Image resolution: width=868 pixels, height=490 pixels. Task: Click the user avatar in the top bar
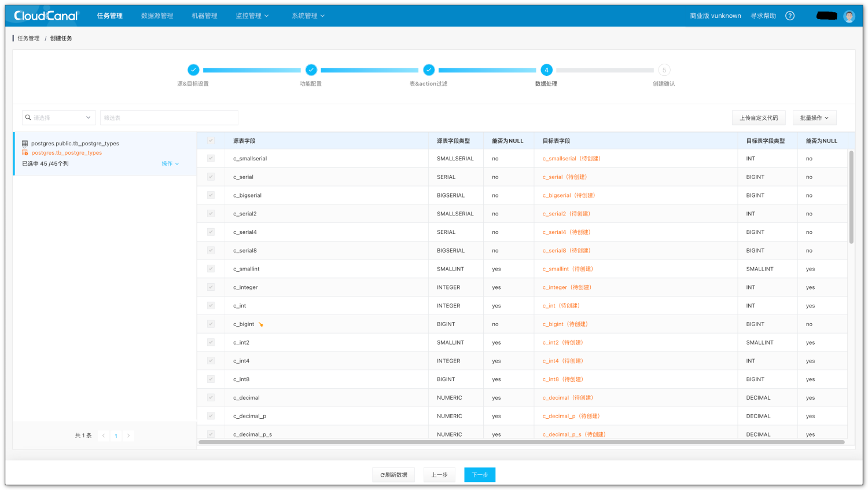[848, 16]
